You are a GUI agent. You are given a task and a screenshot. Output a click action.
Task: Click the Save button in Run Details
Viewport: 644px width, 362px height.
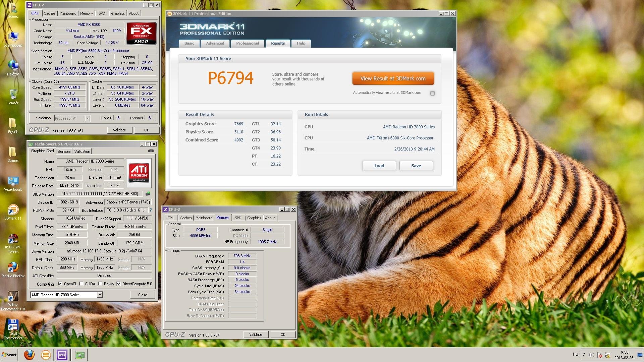coord(416,166)
